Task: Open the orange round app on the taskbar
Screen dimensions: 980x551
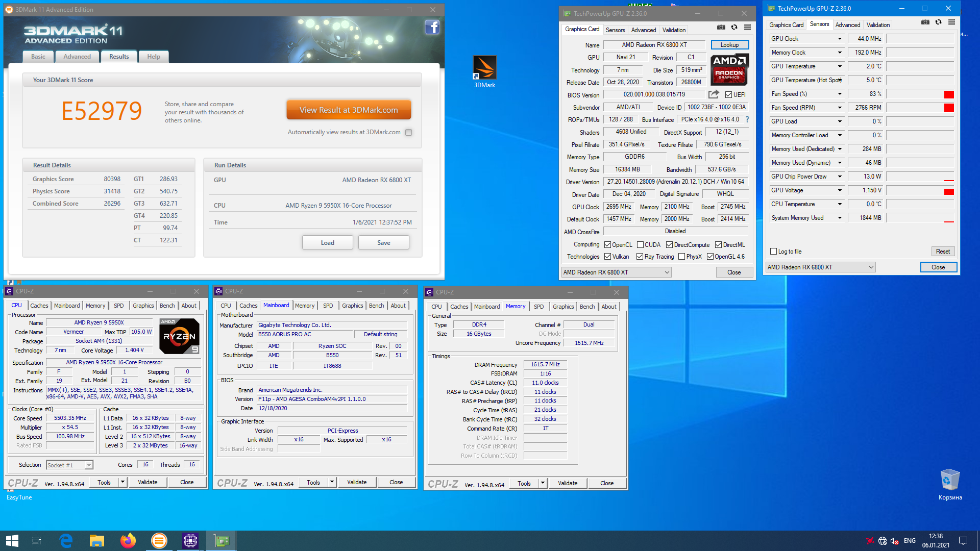Action: pos(159,541)
